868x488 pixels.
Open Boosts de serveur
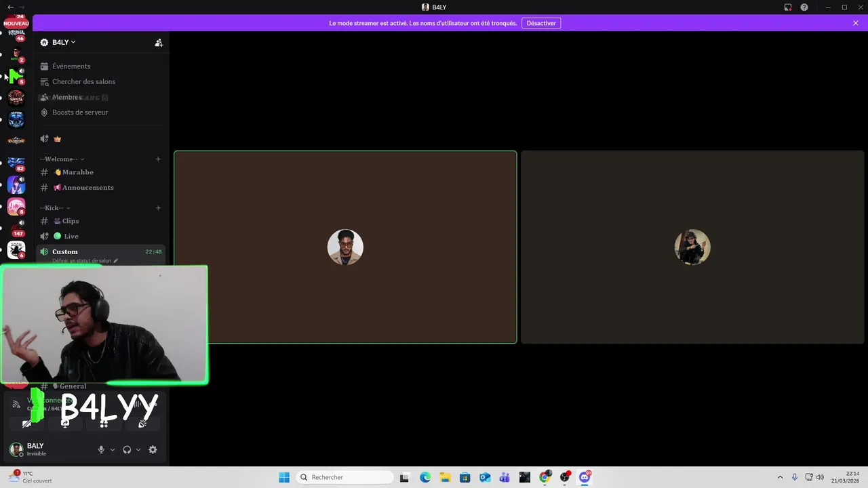[x=102, y=113]
